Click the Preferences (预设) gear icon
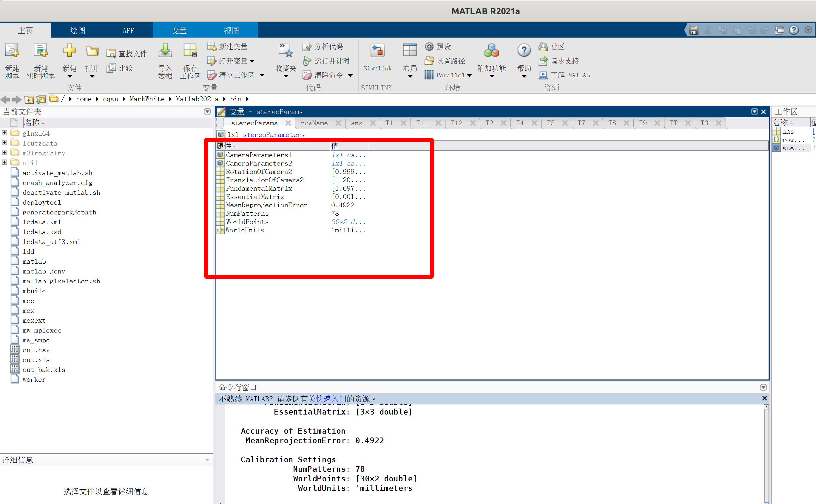This screenshot has height=504, width=816. click(429, 46)
